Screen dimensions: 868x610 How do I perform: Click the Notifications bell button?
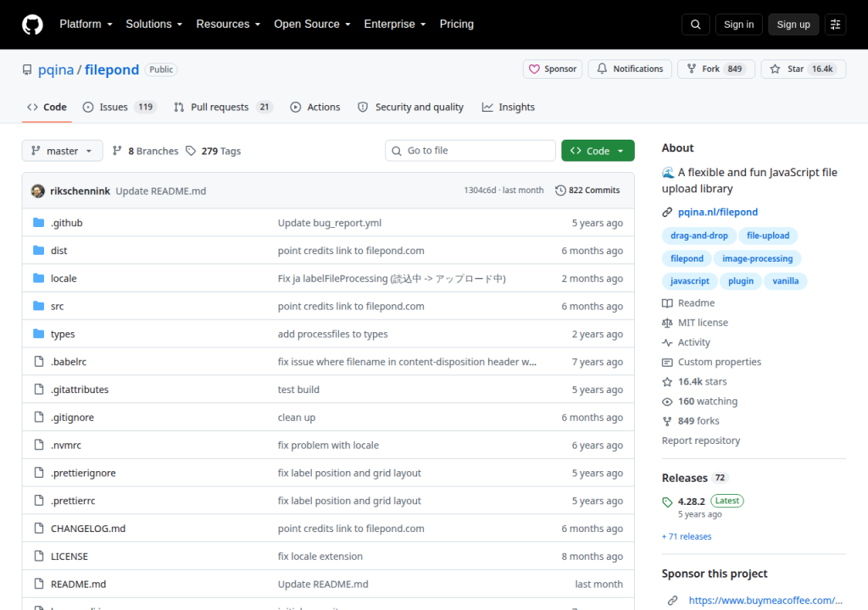[630, 69]
